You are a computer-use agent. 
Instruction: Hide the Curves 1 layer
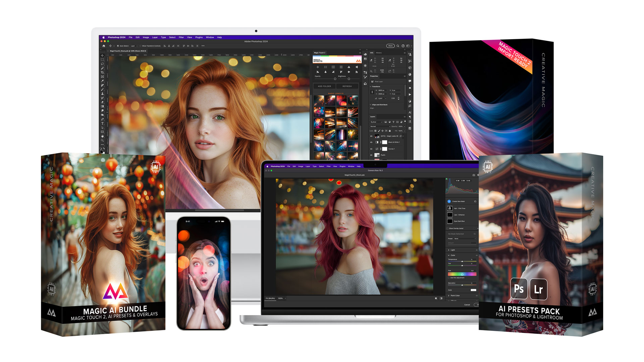(x=371, y=149)
